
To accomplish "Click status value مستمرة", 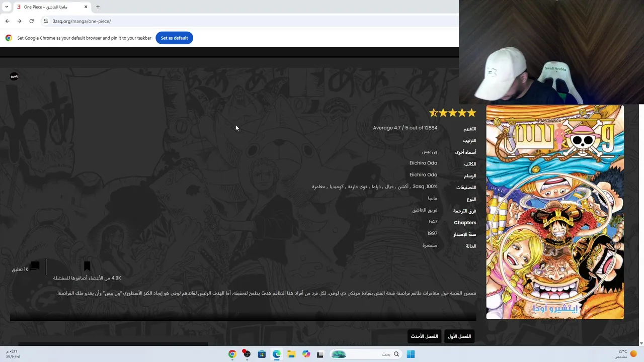I will tap(430, 245).
